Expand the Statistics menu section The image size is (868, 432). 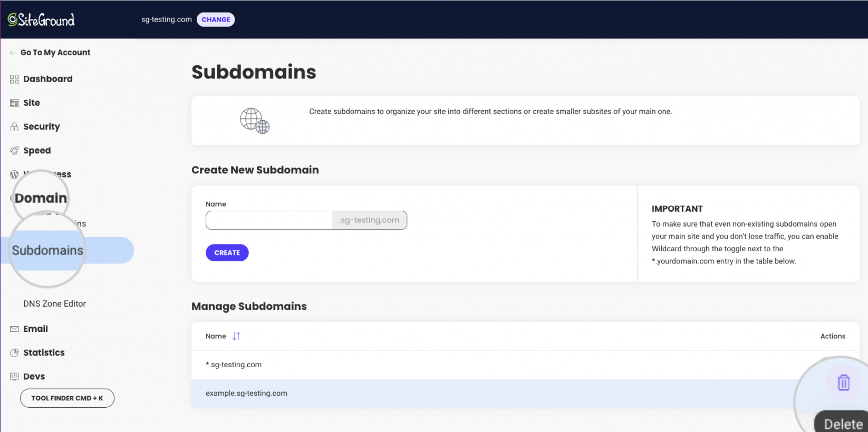[44, 352]
